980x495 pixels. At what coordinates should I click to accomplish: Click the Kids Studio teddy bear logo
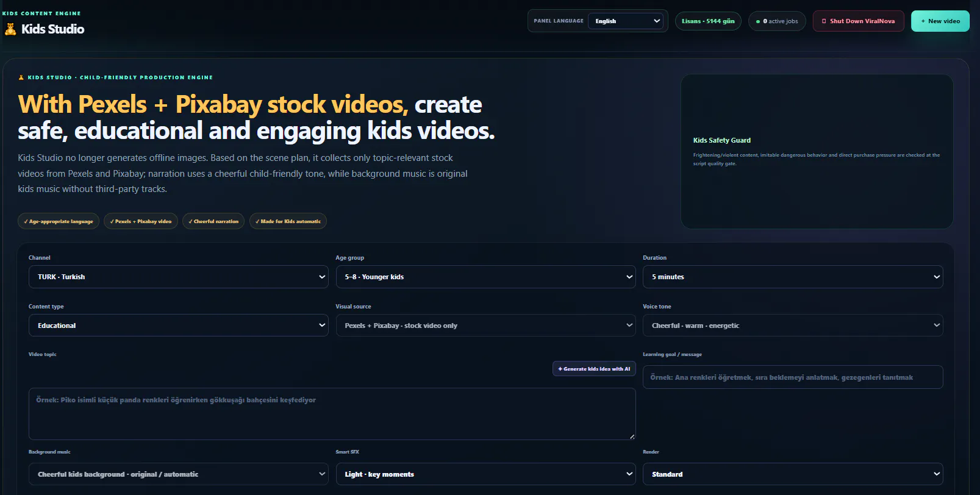pyautogui.click(x=10, y=29)
